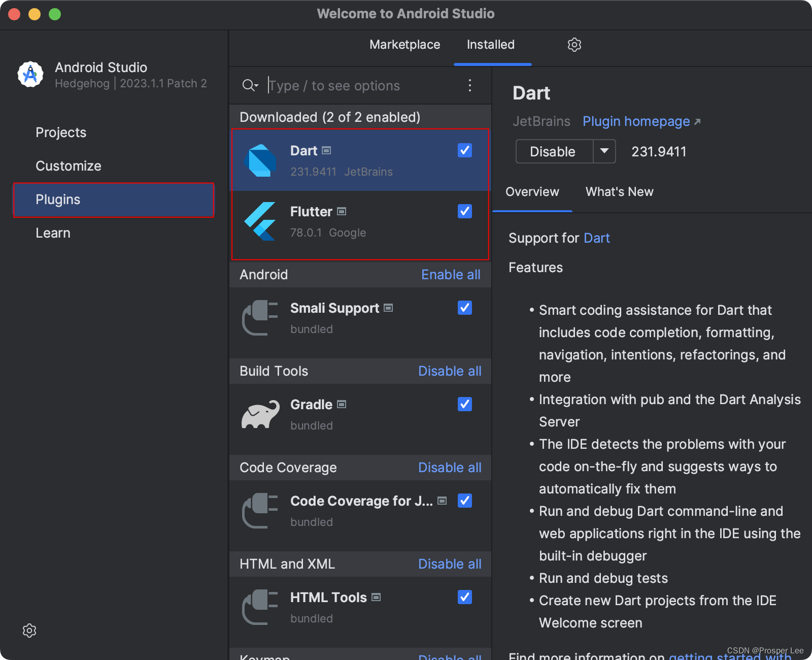Go to Projects in sidebar

click(61, 133)
